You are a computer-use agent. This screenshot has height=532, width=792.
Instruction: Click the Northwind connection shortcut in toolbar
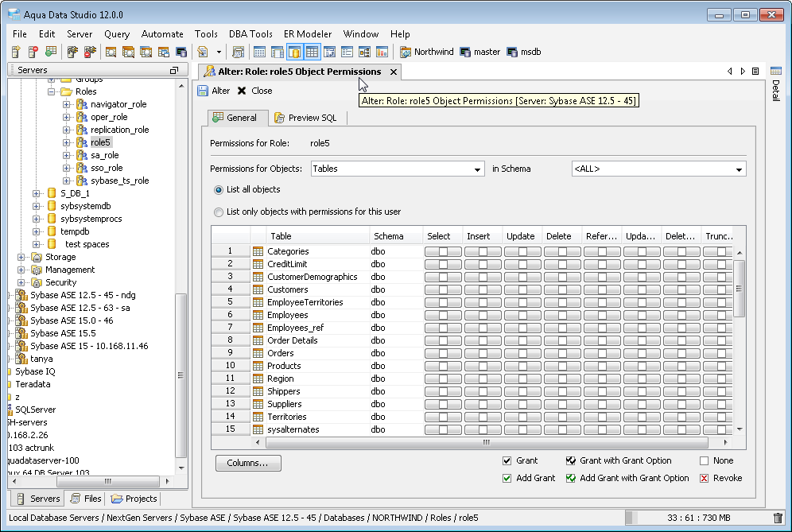(x=426, y=52)
